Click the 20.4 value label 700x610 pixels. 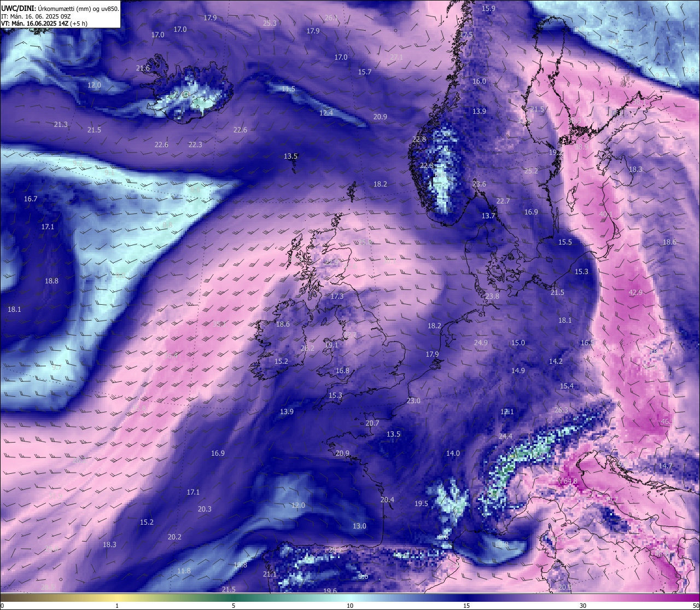point(387,500)
